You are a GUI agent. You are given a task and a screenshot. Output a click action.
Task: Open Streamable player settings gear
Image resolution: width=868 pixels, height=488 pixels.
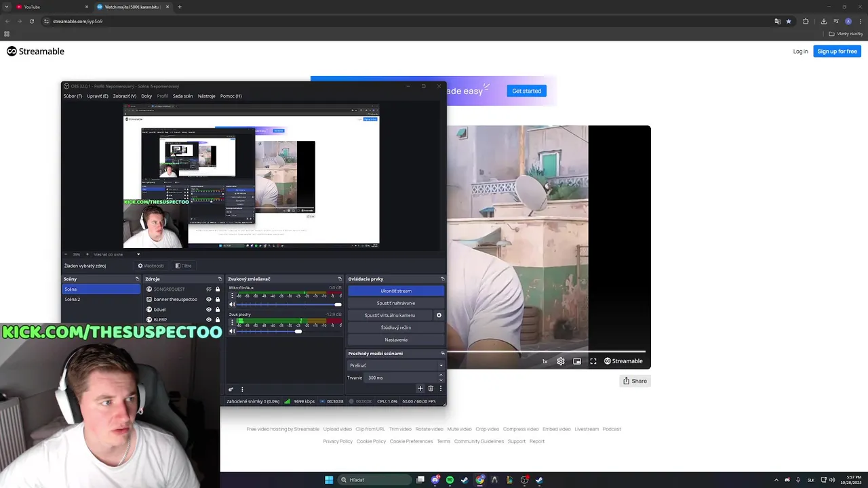pos(561,361)
